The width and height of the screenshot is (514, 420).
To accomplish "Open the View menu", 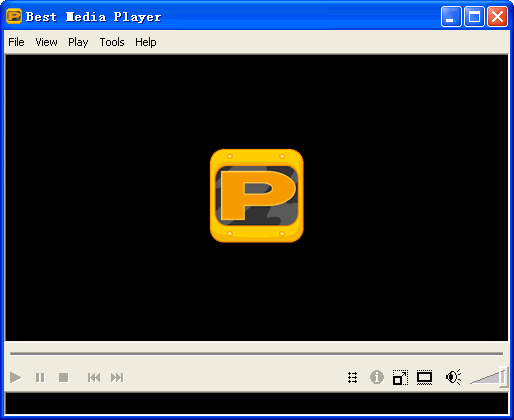I will pos(46,42).
